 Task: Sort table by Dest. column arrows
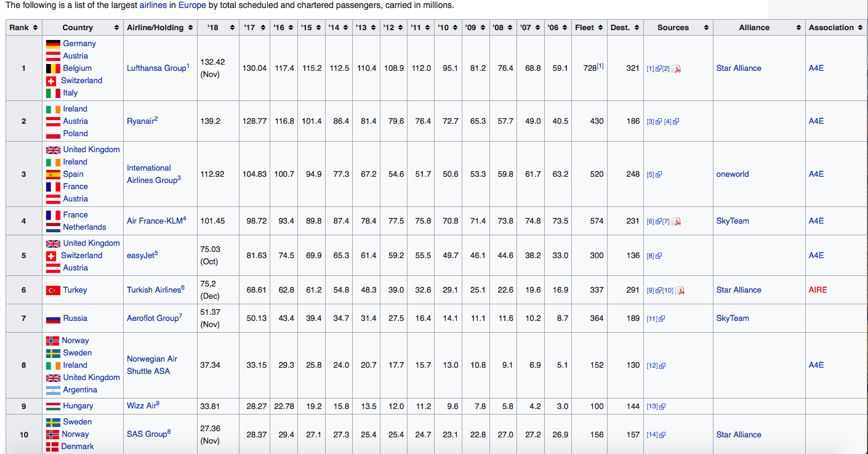click(x=637, y=28)
